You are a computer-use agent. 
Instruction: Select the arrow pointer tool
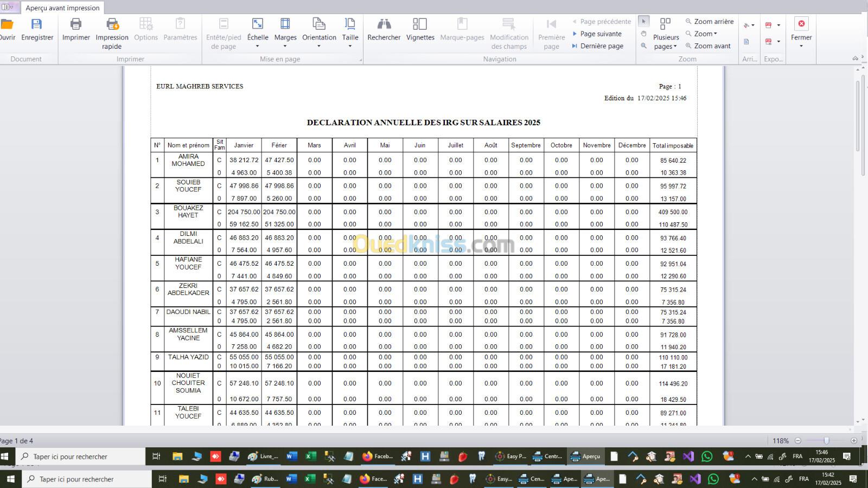(643, 22)
